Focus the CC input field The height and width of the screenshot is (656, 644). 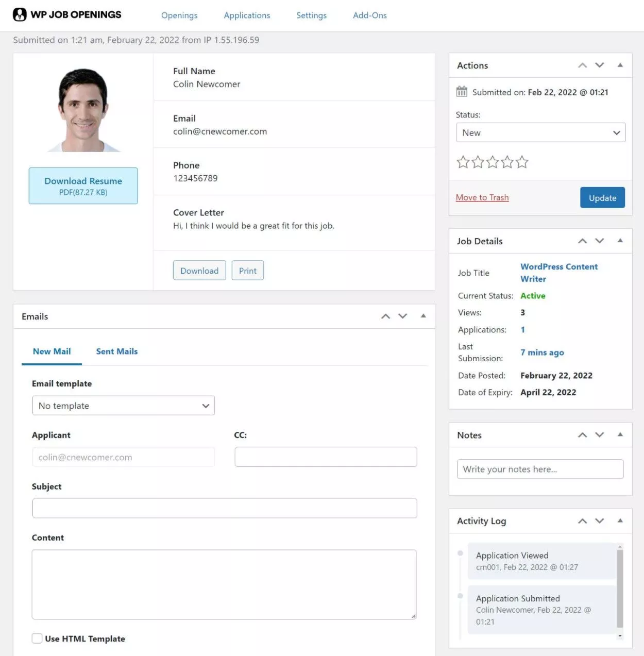[326, 457]
